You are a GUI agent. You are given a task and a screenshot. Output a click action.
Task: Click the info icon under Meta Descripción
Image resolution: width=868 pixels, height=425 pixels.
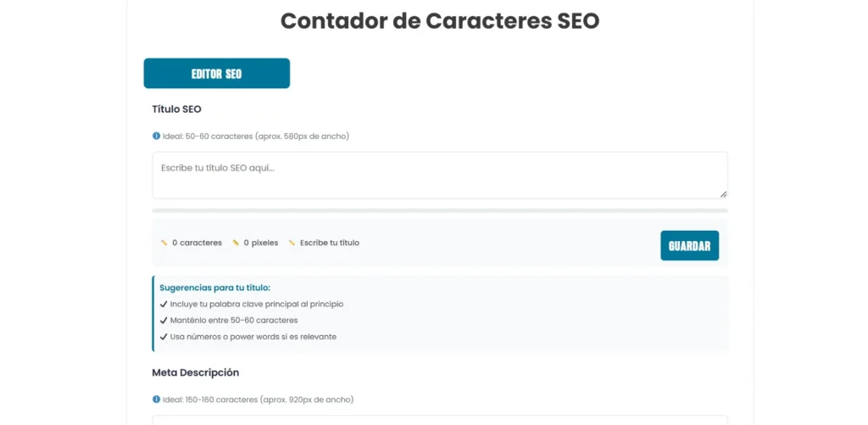[x=156, y=399]
